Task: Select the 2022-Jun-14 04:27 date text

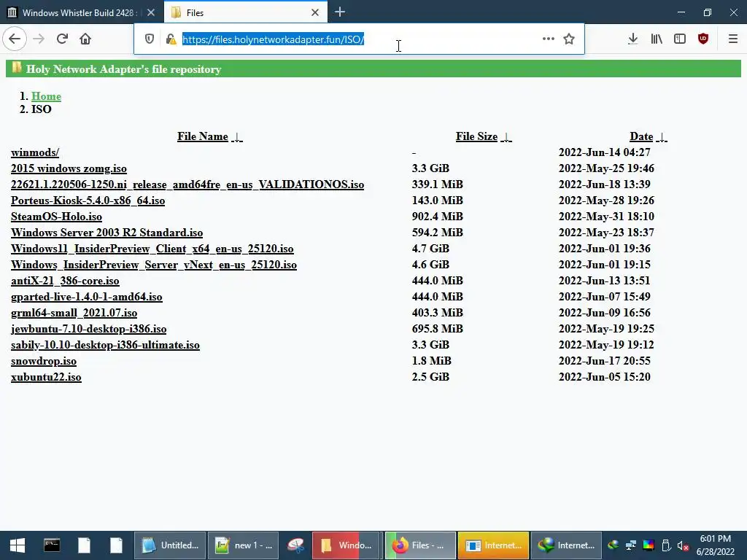Action: (604, 152)
